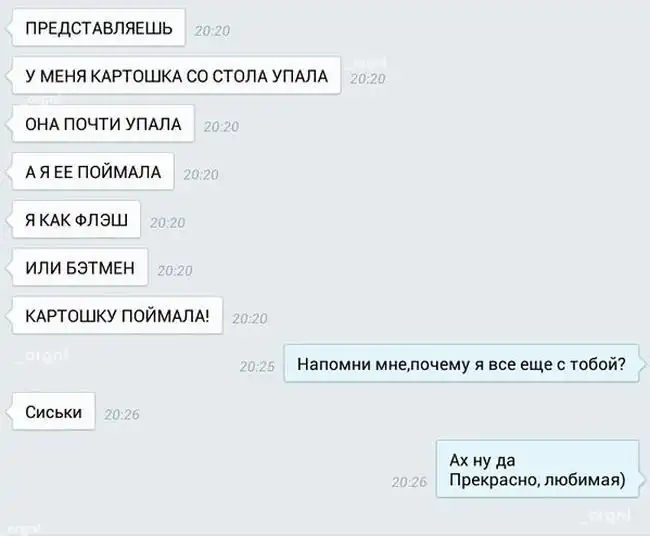Click the 20:20 timestamp beside ПРЕДСТАВЛЯЕШЬ
650x536 pixels.
[x=212, y=31]
